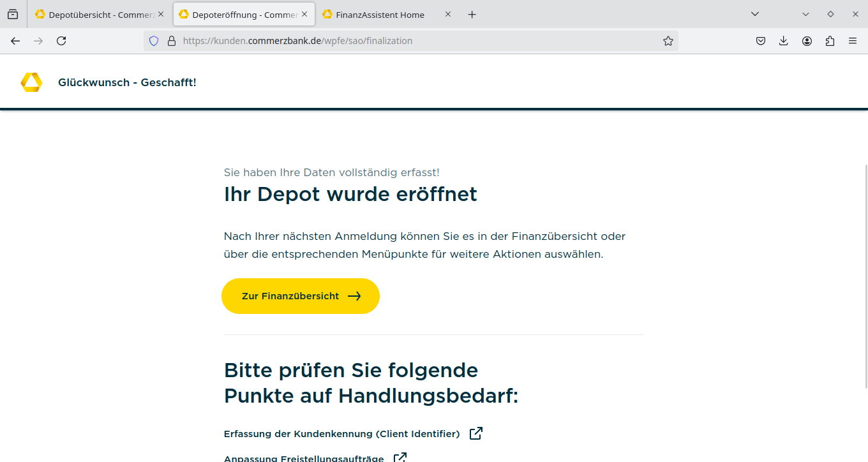Image resolution: width=868 pixels, height=462 pixels.
Task: Open a new browser tab
Action: click(x=472, y=15)
